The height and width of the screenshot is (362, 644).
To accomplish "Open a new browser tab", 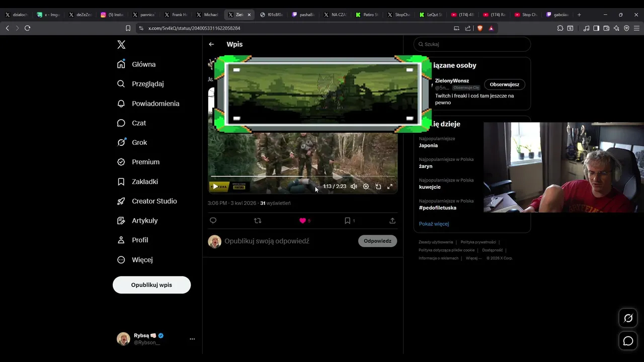I will pyautogui.click(x=579, y=15).
